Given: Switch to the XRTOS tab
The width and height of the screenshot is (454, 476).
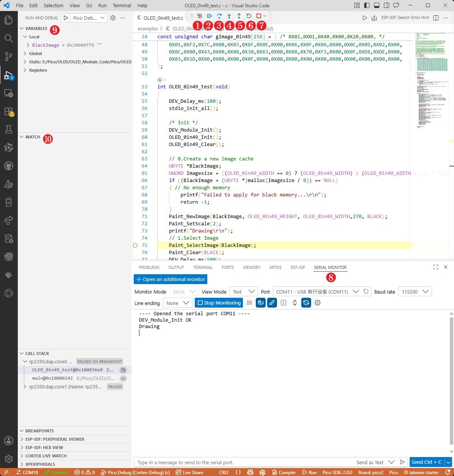Looking at the screenshot, I should (276, 267).
